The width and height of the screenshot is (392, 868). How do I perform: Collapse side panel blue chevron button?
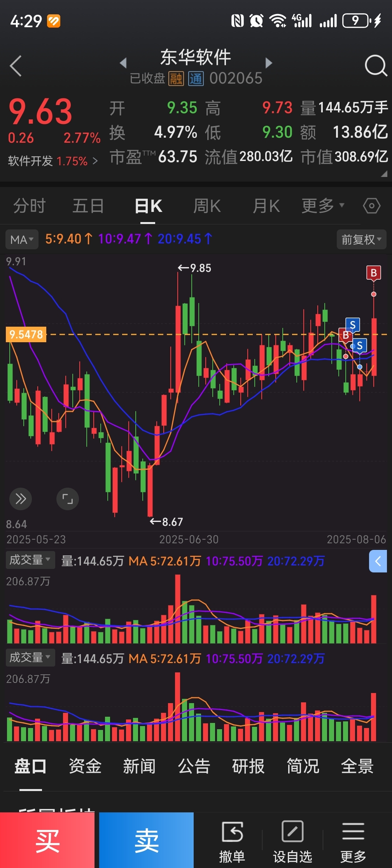coord(378,561)
